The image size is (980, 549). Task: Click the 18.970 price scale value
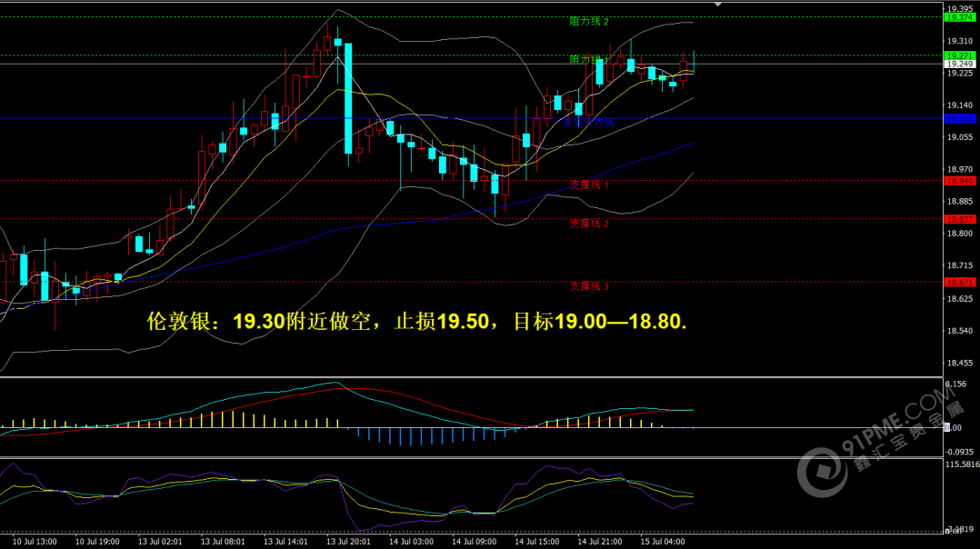pyautogui.click(x=960, y=169)
